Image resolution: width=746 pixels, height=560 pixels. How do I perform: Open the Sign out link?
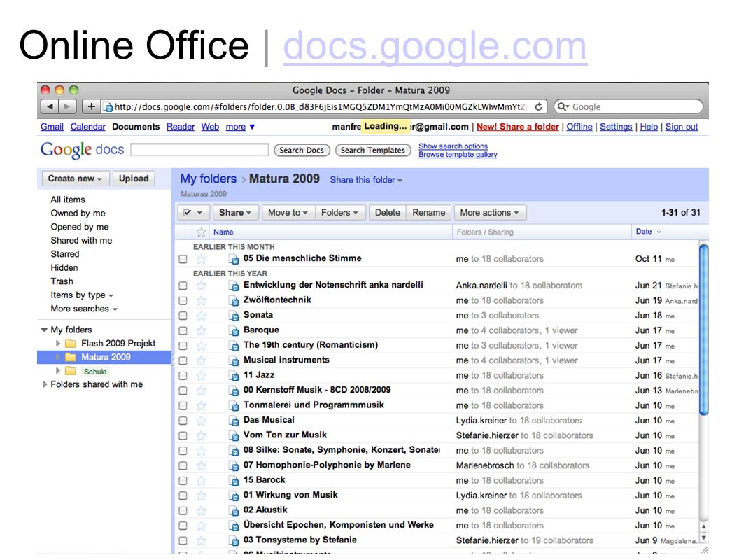click(682, 127)
